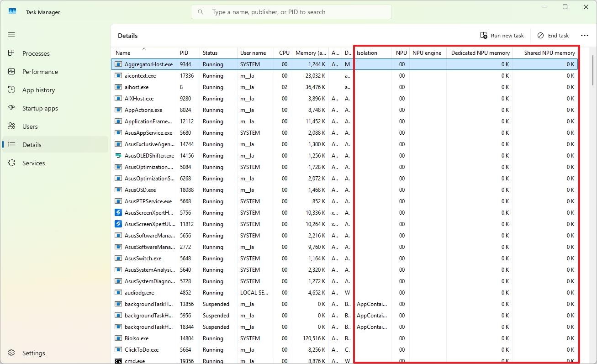Switch to the Processes view

click(37, 53)
